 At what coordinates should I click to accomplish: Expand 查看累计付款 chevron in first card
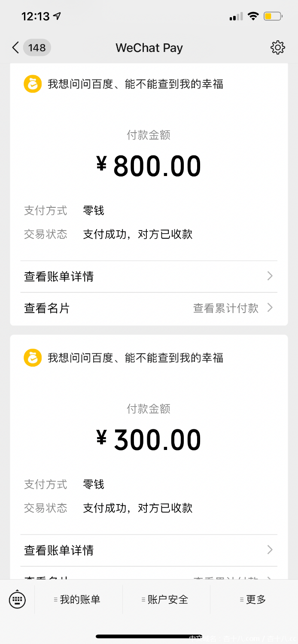(x=270, y=308)
